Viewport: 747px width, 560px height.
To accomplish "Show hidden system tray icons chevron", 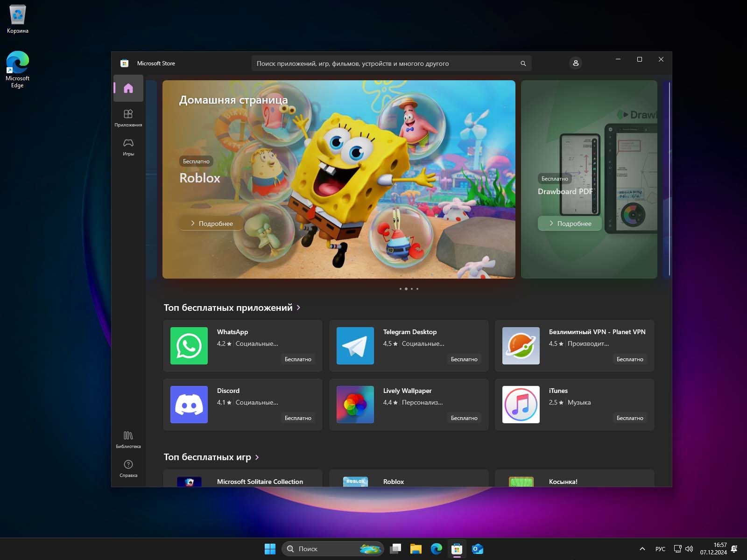I will [x=642, y=549].
